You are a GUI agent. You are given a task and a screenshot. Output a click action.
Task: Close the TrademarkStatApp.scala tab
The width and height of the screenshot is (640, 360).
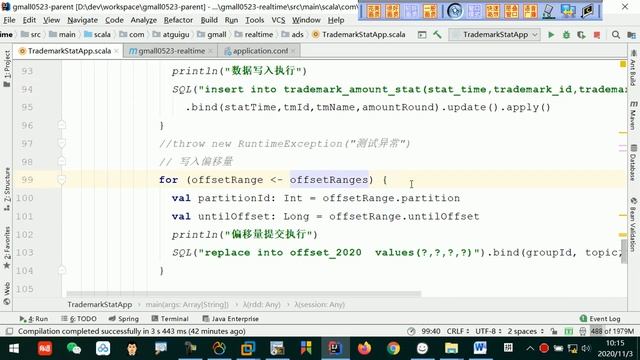pyautogui.click(x=116, y=51)
